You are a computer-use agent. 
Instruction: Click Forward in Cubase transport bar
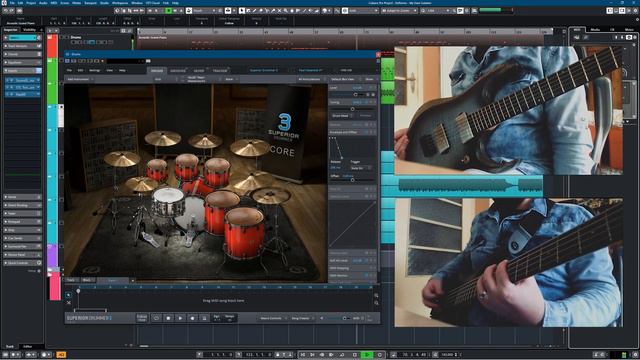(331, 355)
